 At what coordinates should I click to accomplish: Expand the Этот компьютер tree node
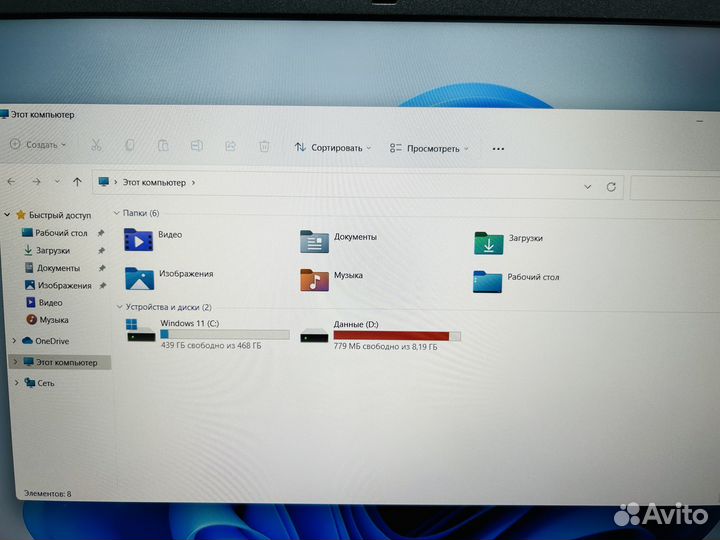coord(16,362)
